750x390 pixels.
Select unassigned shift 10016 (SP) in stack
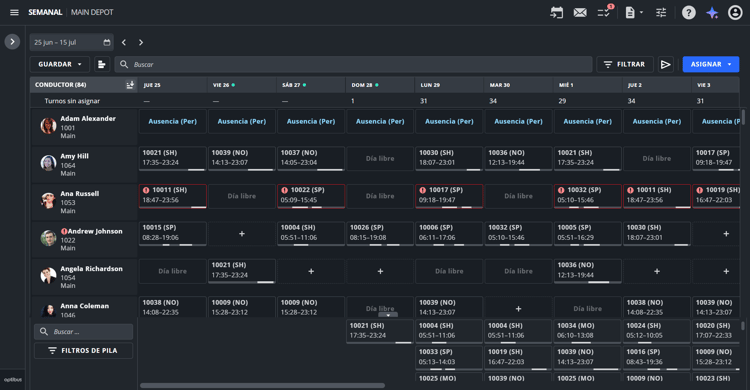[657, 358]
